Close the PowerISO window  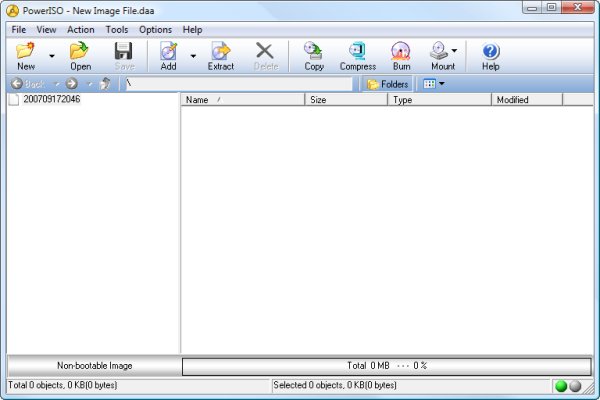[578, 7]
